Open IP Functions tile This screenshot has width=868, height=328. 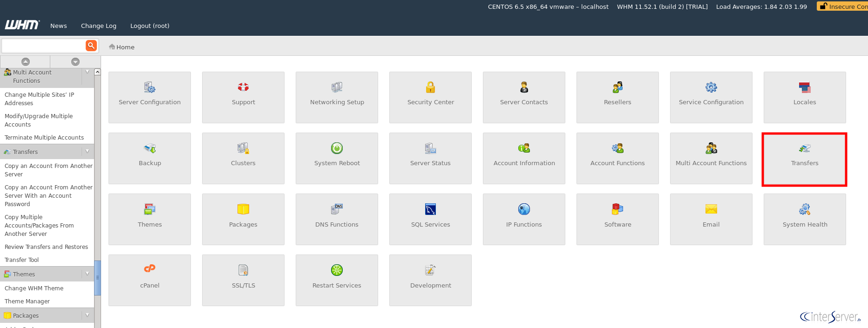(524, 219)
